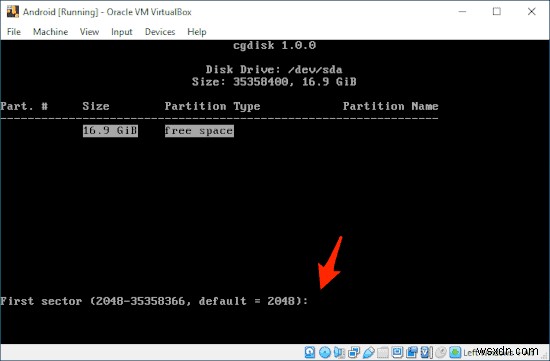Image resolution: width=550 pixels, height=361 pixels.
Task: Click the Disk Drive: /dev/sda line
Action: click(274, 69)
